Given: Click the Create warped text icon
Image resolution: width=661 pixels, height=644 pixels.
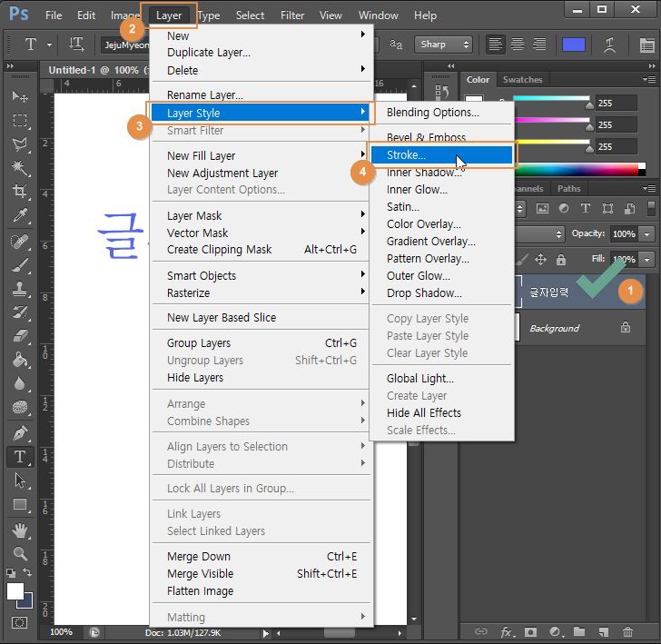Looking at the screenshot, I should click(609, 45).
